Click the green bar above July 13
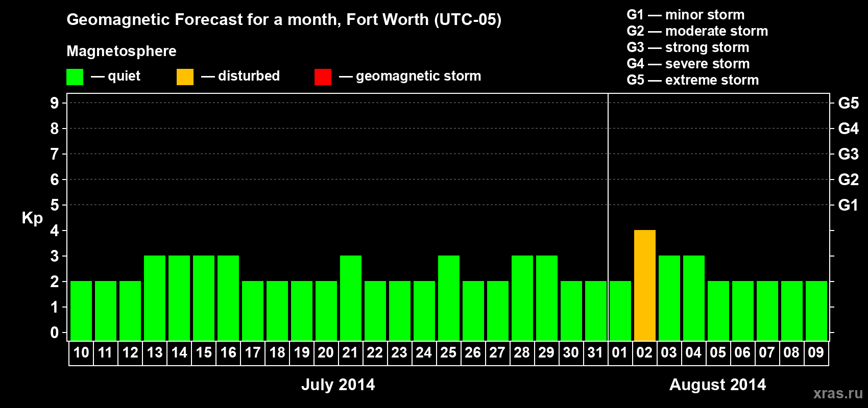This screenshot has width=868, height=408. [155, 298]
